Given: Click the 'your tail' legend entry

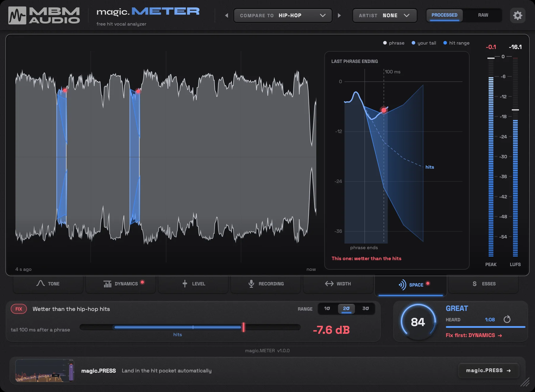Looking at the screenshot, I should pyautogui.click(x=424, y=43).
